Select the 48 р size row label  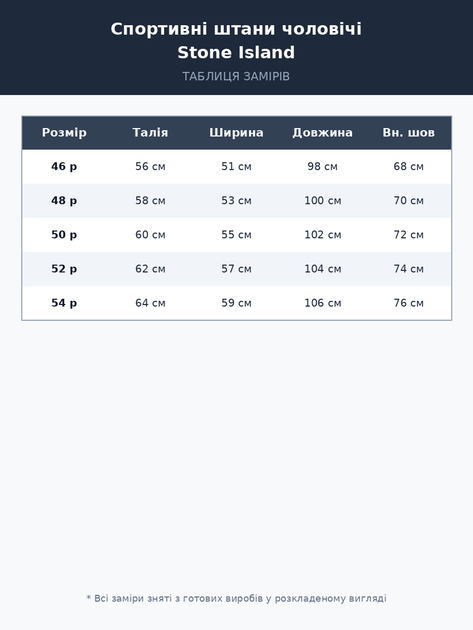pyautogui.click(x=64, y=200)
